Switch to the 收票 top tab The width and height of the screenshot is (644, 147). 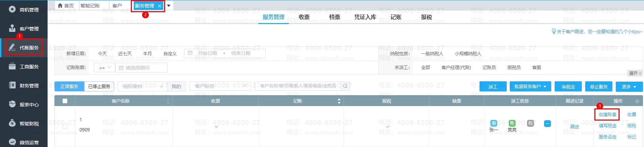pos(304,17)
